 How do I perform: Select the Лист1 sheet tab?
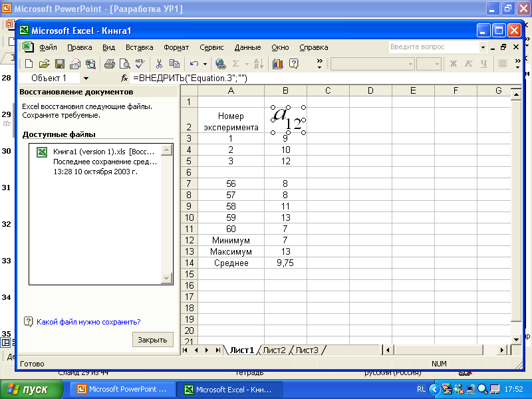[242, 350]
